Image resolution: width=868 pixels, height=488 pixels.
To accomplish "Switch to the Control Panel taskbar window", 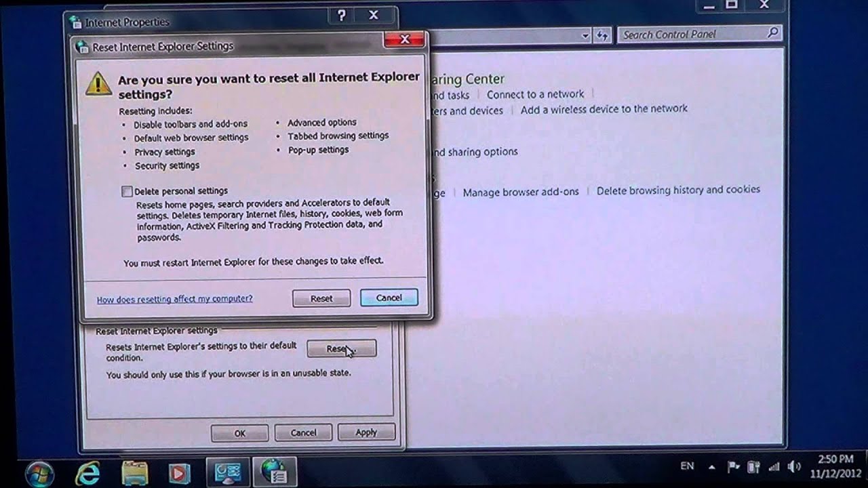I will pyautogui.click(x=227, y=472).
